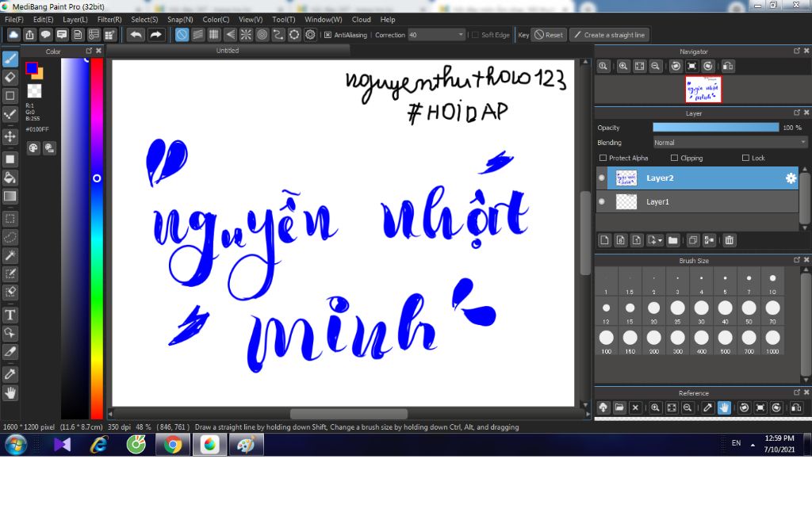Hide Layer1 using its visibility dot
812x524 pixels.
[602, 202]
